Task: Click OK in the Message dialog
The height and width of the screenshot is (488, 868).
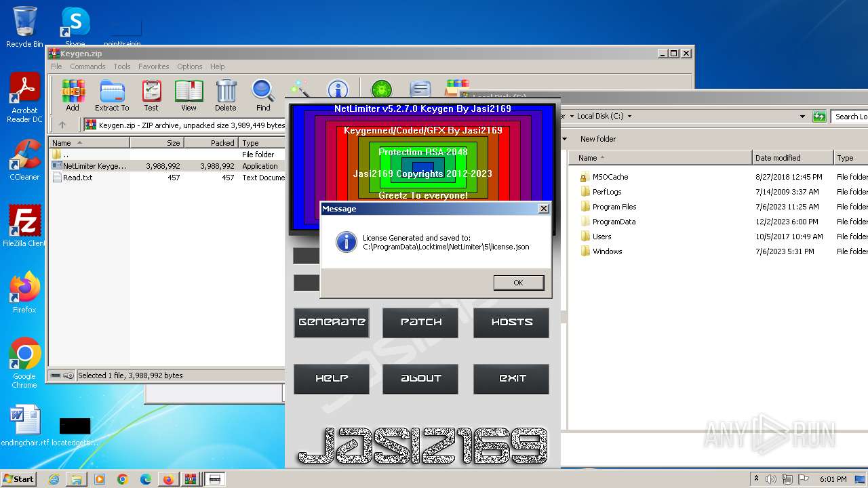Action: click(x=519, y=283)
